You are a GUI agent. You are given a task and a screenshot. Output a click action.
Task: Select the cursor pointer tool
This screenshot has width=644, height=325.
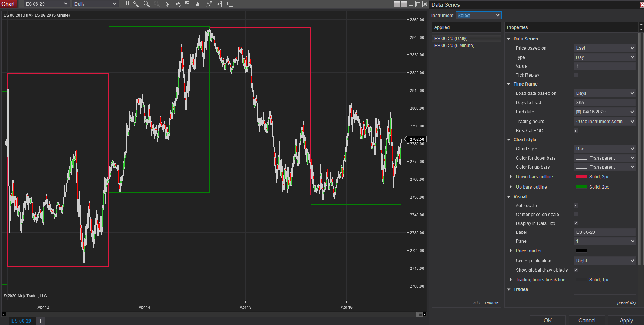click(x=167, y=4)
